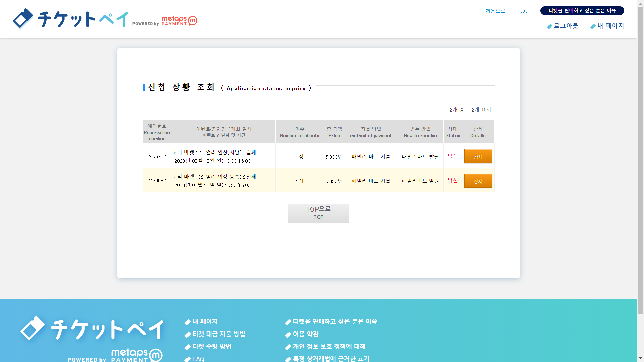Click the 로그아웃 link
644x362 pixels.
click(566, 26)
